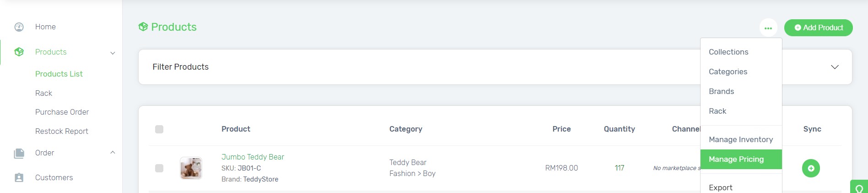868x193 pixels.
Task: Go to Purchase Order in the sidebar
Action: click(62, 112)
